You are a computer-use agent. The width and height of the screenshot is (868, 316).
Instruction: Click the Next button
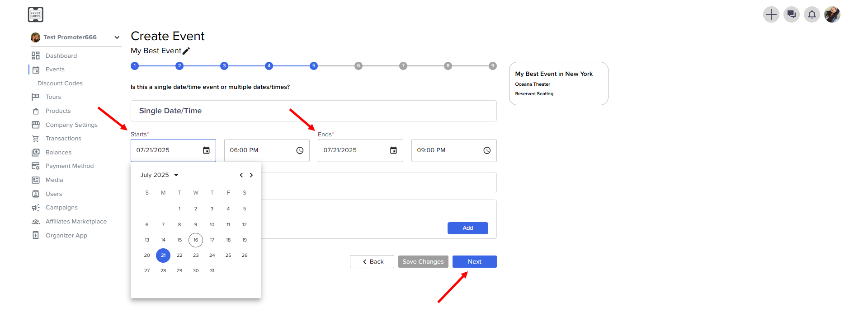click(475, 262)
